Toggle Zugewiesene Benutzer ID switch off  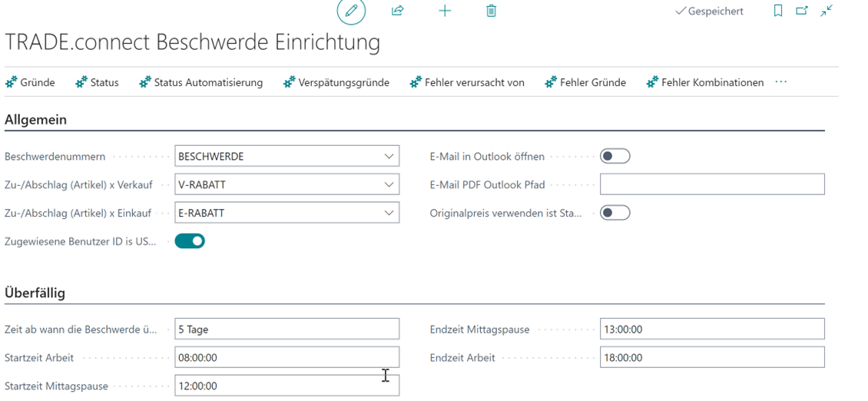point(190,241)
